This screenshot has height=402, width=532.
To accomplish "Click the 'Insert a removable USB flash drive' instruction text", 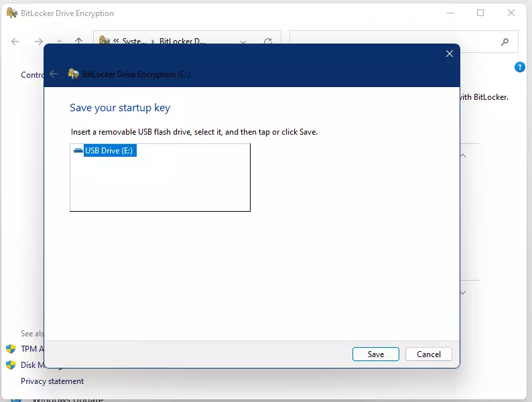I will point(194,132).
